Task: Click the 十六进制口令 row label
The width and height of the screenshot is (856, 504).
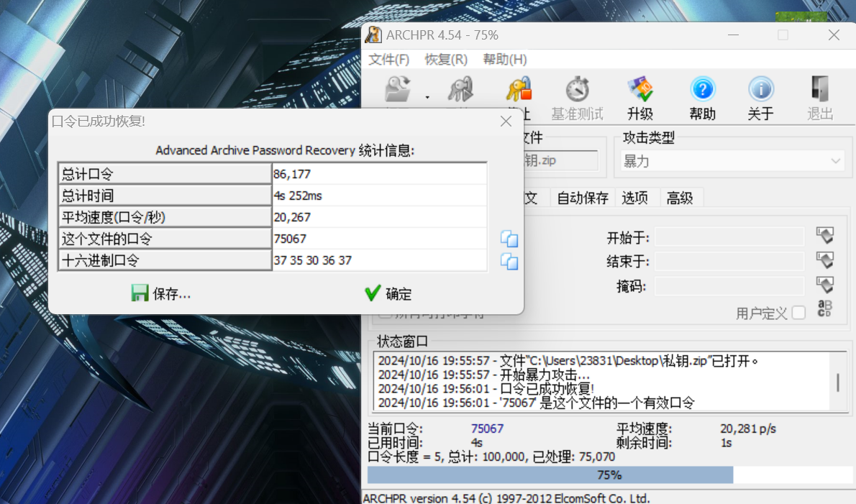Action: (165, 260)
